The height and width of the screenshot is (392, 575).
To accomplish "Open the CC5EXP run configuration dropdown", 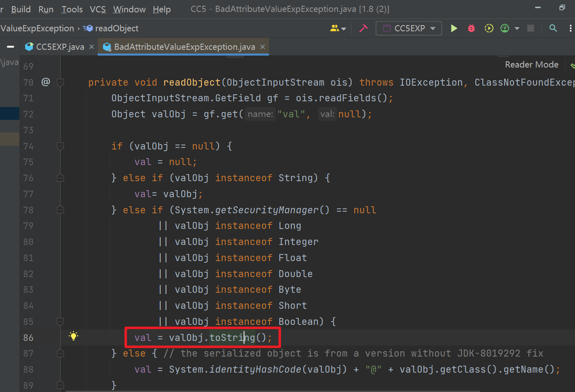I will pos(409,28).
